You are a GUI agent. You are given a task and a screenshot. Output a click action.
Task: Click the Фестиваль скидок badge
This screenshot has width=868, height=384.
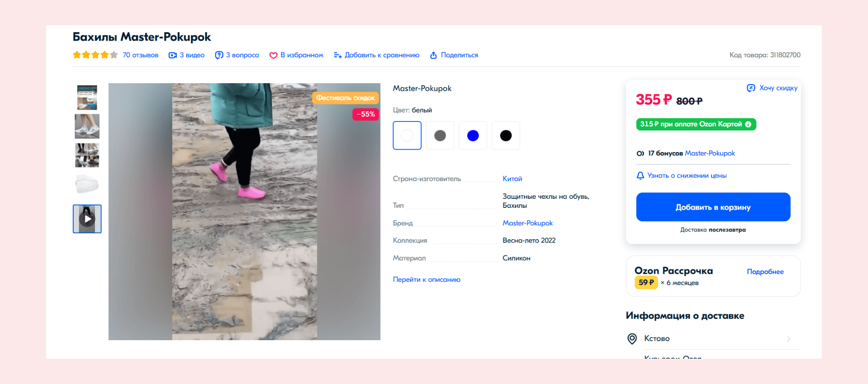[345, 98]
